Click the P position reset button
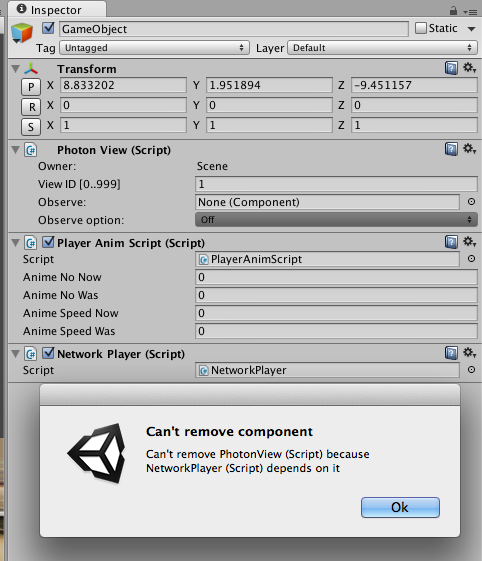This screenshot has width=482, height=561. (x=31, y=87)
